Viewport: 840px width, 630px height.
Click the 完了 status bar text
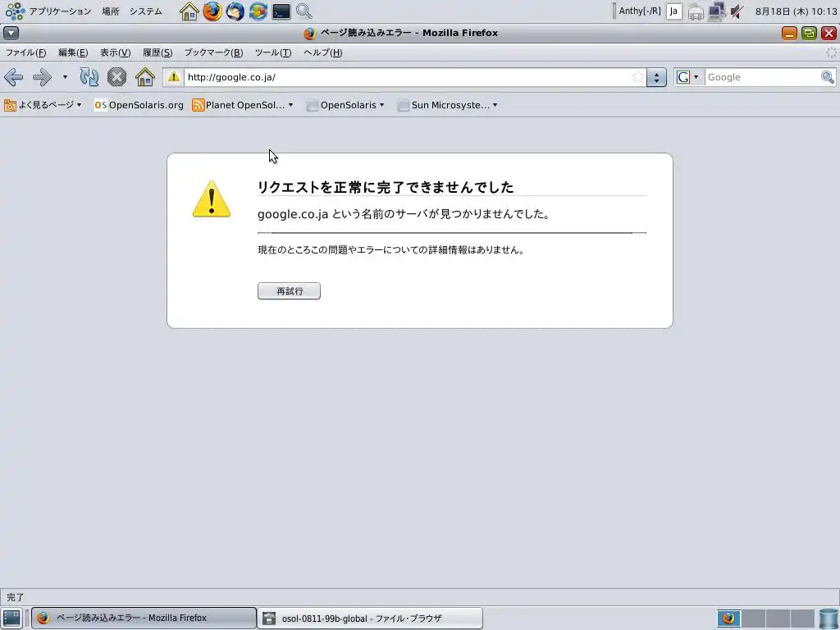tap(15, 597)
